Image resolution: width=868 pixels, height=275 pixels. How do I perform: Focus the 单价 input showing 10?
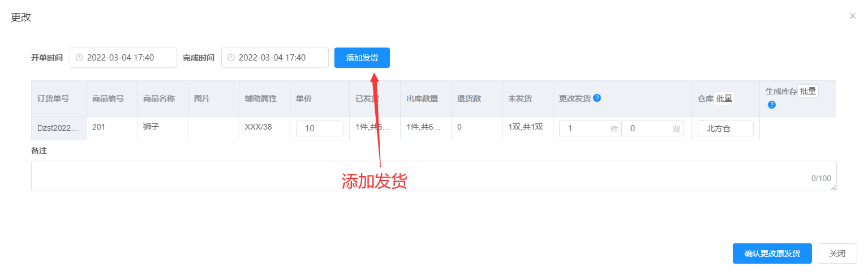click(319, 128)
